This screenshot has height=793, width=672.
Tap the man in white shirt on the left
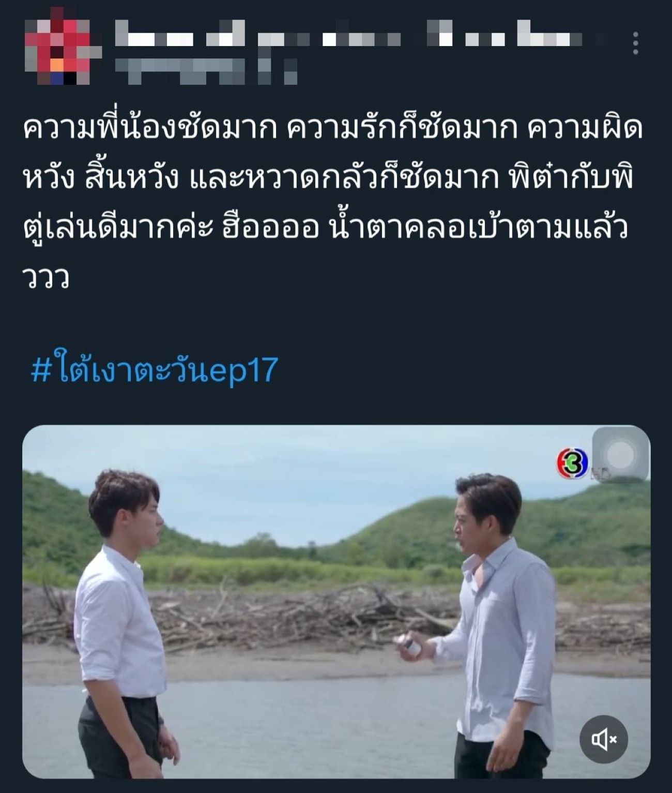[x=125, y=621]
